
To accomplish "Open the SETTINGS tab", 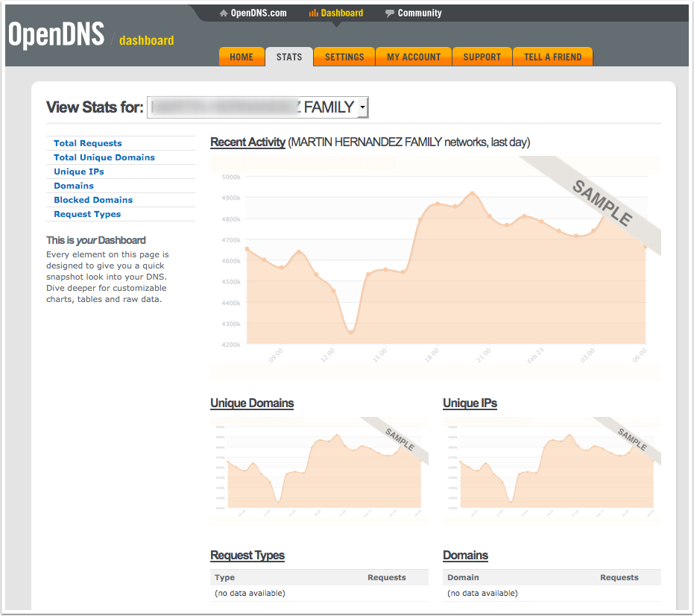I will click(344, 57).
